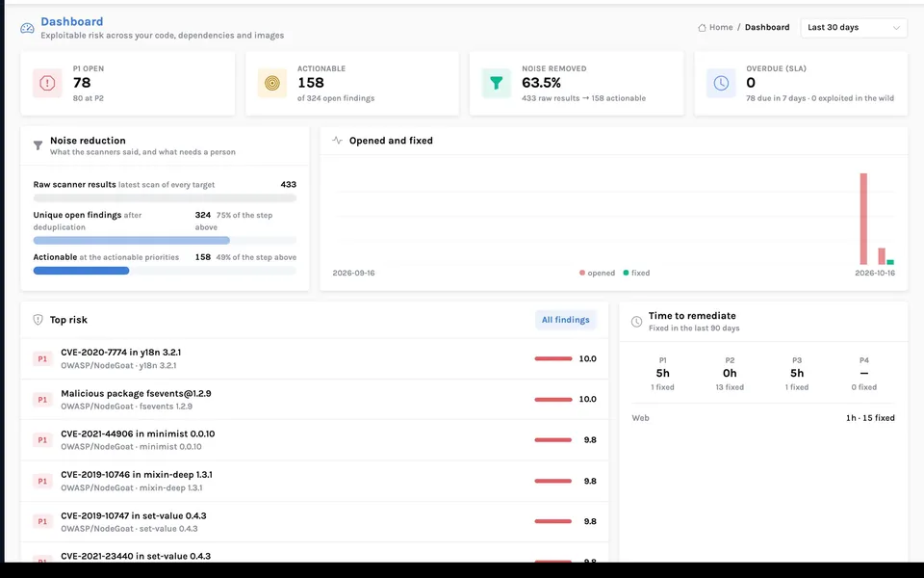Click the Raw scanner results progress bar
The image size is (924, 578).
[165, 198]
